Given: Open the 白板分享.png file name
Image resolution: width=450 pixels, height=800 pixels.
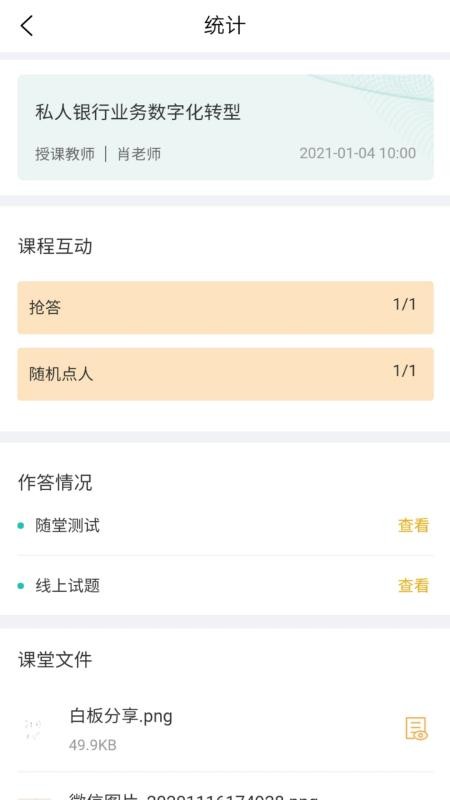Looking at the screenshot, I should point(121,716).
